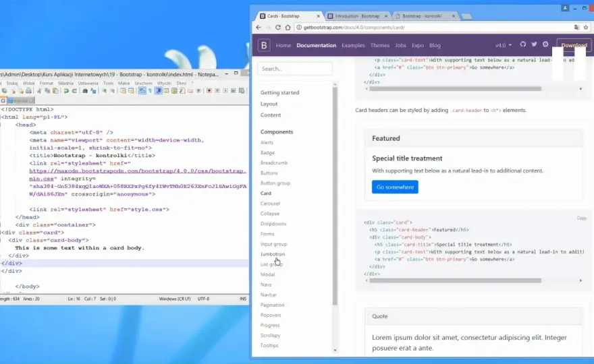Click the sidebar scrollbar down arrow

pyautogui.click(x=335, y=351)
